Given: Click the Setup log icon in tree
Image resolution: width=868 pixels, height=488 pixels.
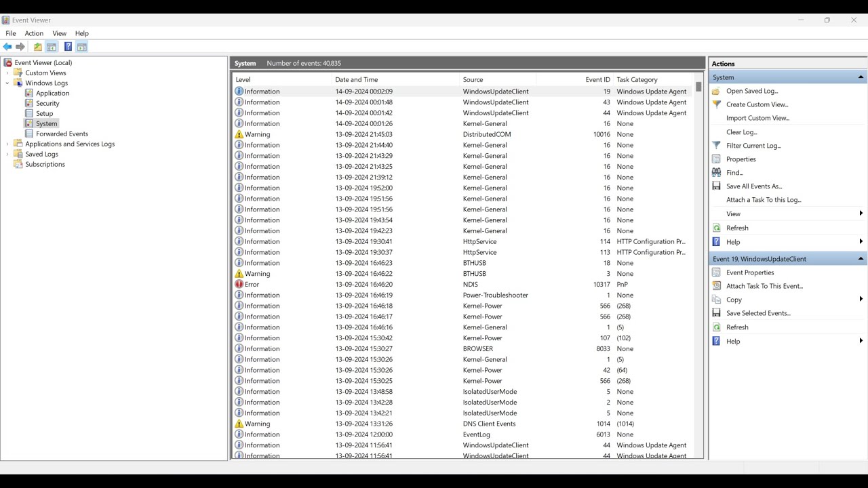Looking at the screenshot, I should [29, 113].
